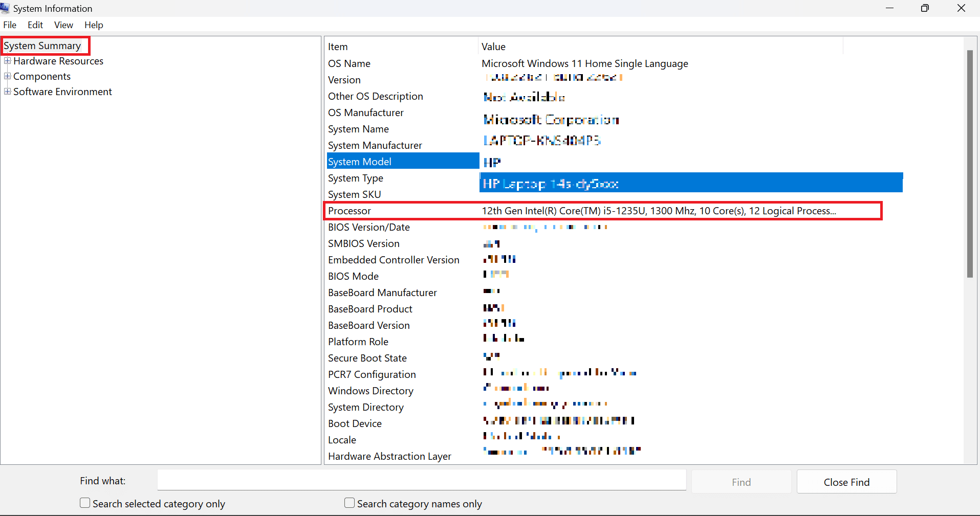Select the SMBIOS Version row
This screenshot has width=980, height=516.
click(614, 243)
